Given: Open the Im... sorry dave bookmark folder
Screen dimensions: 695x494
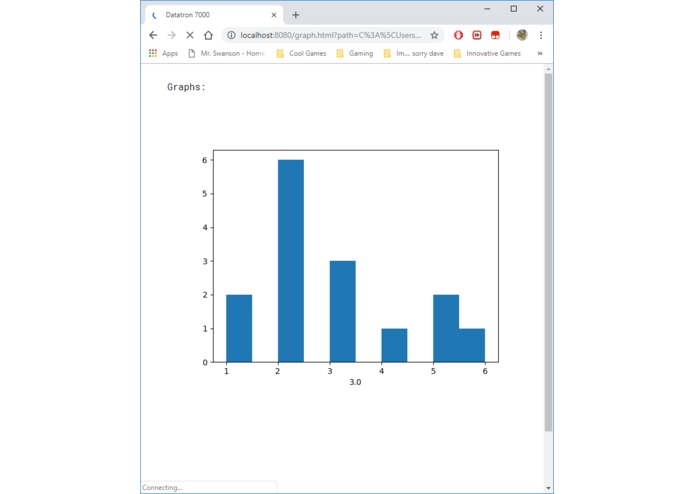Looking at the screenshot, I should click(414, 53).
